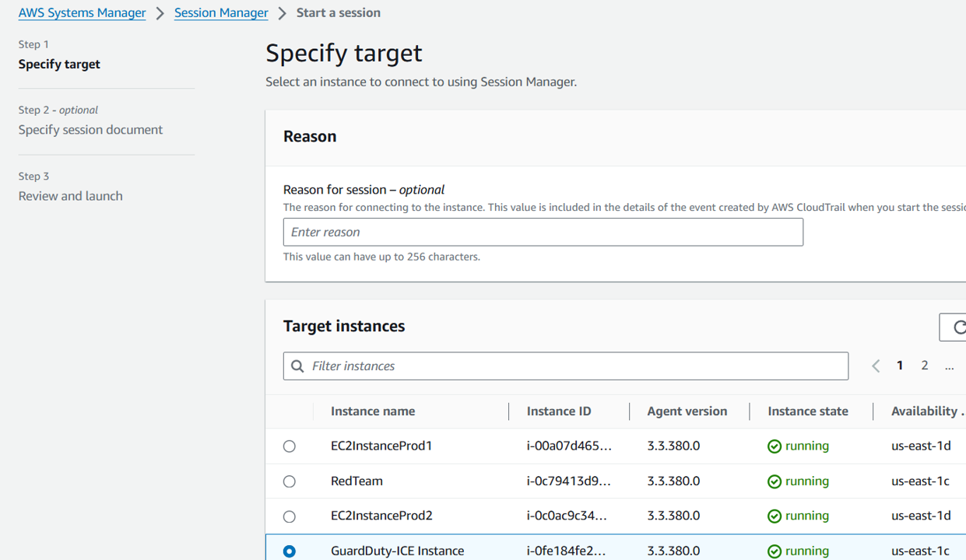The height and width of the screenshot is (560, 966).
Task: Go to the Session Manager breadcrumb link
Action: point(221,13)
